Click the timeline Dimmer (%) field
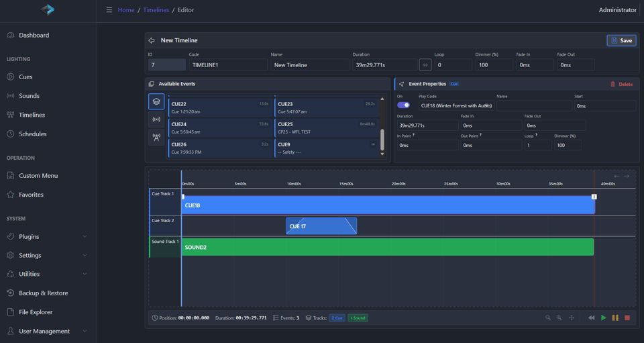This screenshot has width=644, height=343. tap(494, 65)
